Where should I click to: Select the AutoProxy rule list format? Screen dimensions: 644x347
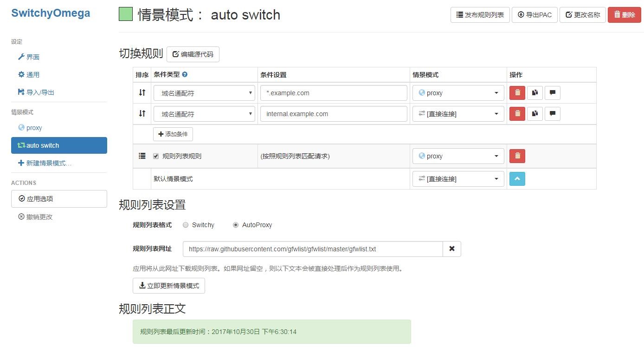tap(236, 225)
